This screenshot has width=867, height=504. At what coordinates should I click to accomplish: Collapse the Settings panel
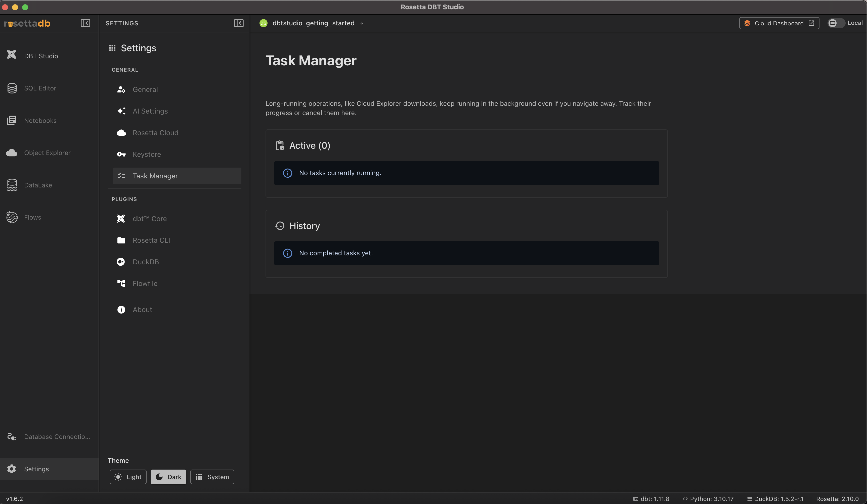(239, 23)
